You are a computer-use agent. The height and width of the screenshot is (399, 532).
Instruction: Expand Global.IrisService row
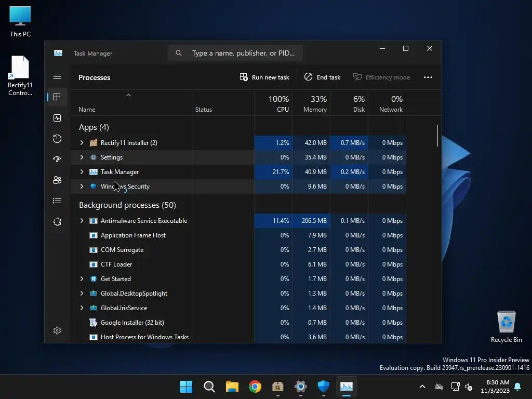82,308
